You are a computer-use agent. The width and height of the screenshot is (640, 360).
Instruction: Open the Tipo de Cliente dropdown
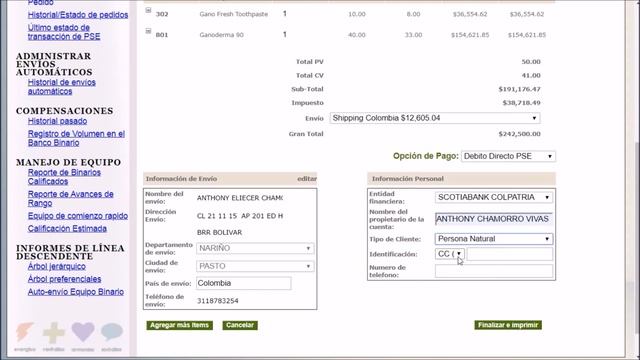(494, 239)
